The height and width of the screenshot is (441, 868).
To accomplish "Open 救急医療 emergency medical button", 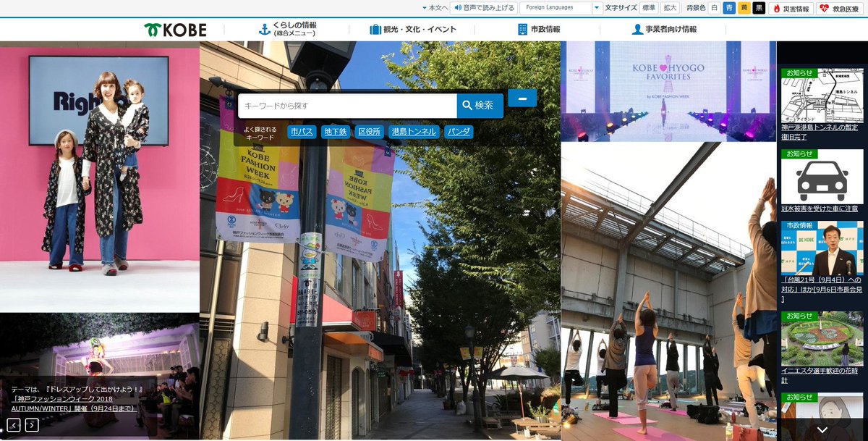I will [841, 9].
